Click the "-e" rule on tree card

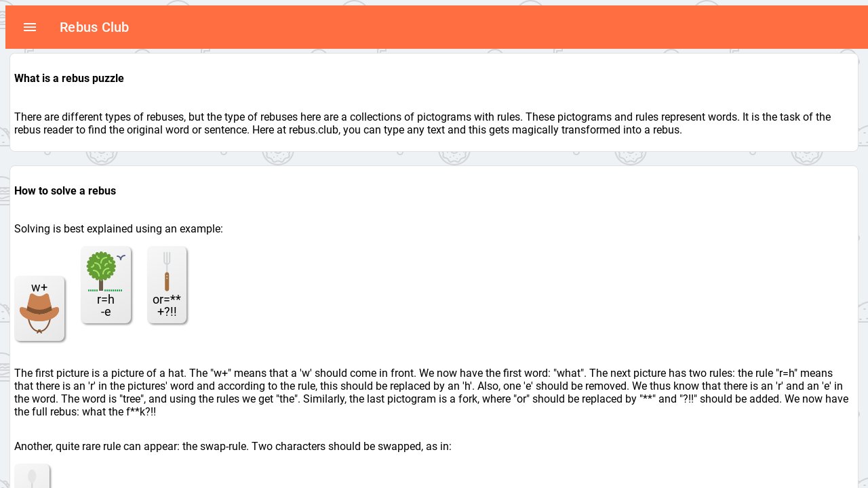click(106, 312)
